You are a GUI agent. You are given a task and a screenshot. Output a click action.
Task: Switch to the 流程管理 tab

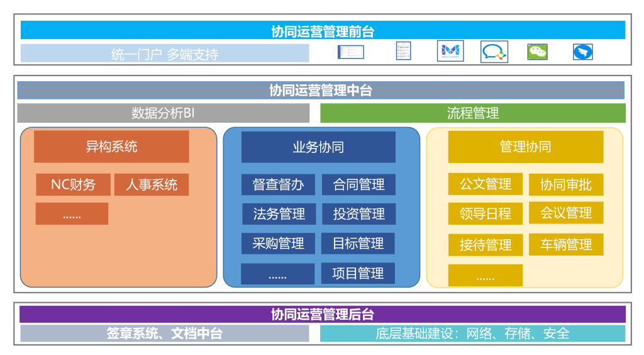click(x=473, y=113)
